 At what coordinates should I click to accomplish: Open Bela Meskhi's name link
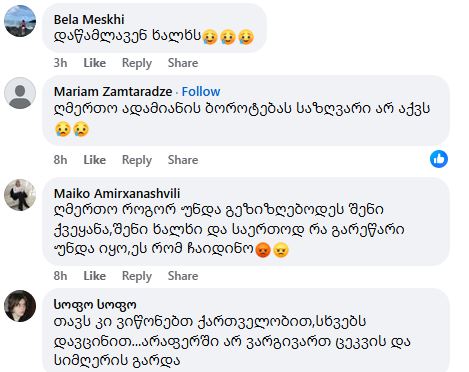coord(89,19)
